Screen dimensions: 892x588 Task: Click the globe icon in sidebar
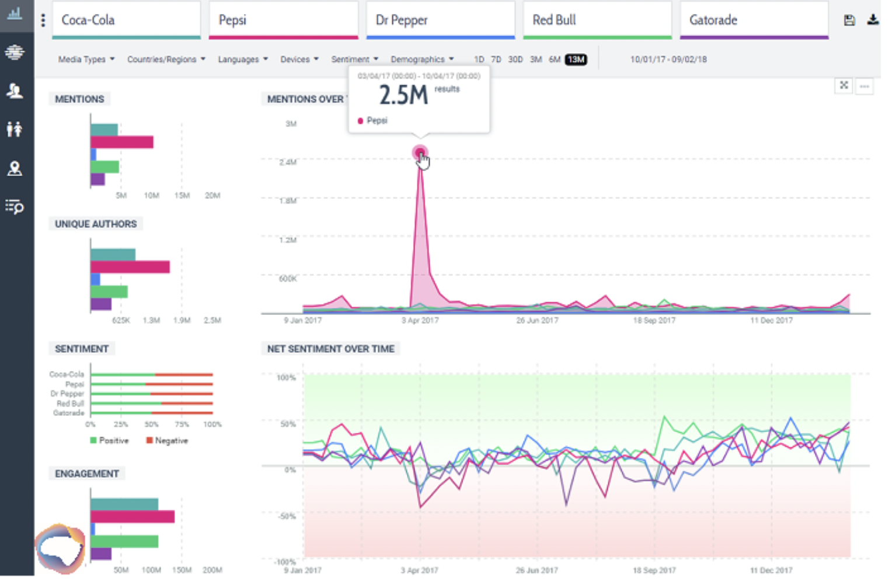[x=15, y=52]
